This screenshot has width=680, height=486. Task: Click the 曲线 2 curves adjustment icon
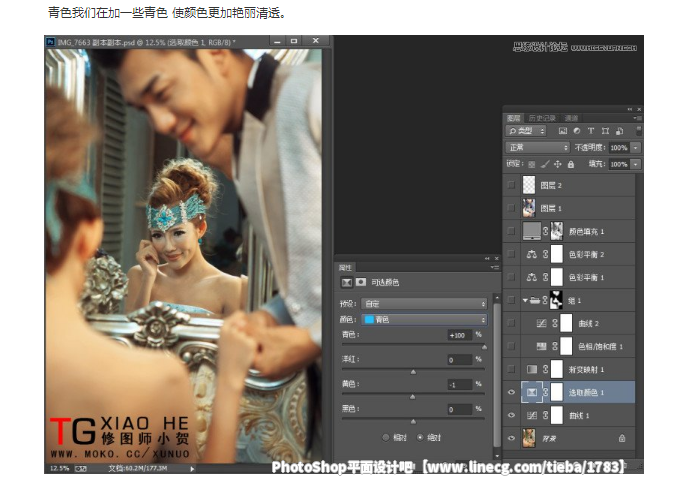[541, 323]
